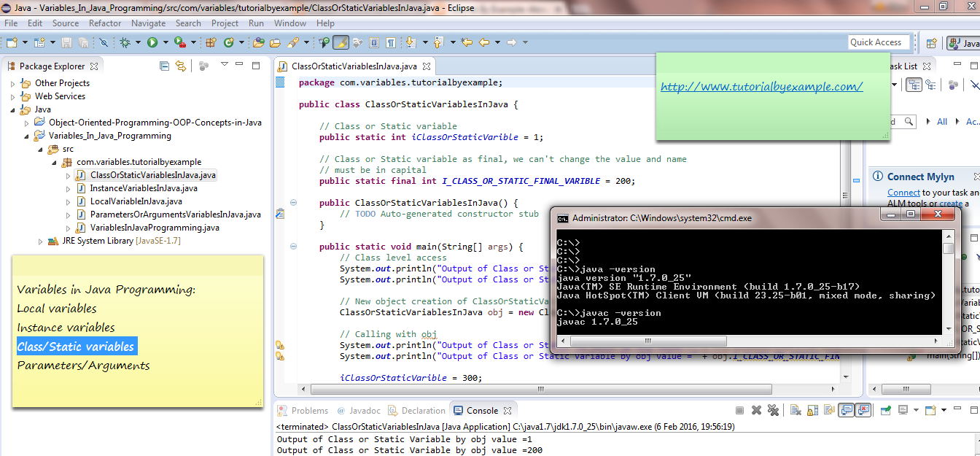This screenshot has height=456, width=980.
Task: Clear Console with document X icon
Action: (796, 410)
